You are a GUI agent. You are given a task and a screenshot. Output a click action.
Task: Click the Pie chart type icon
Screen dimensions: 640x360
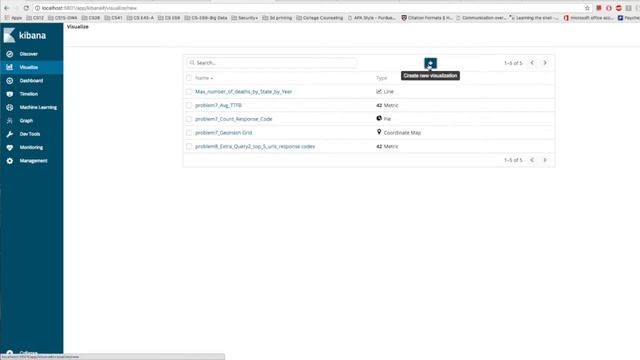(379, 118)
